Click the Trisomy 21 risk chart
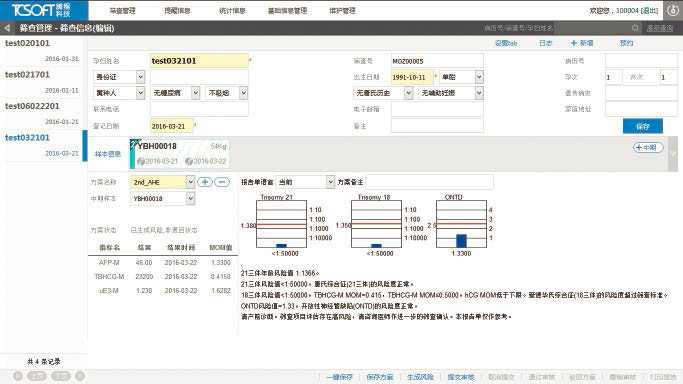Viewport: 683px width, 384px height. point(281,225)
